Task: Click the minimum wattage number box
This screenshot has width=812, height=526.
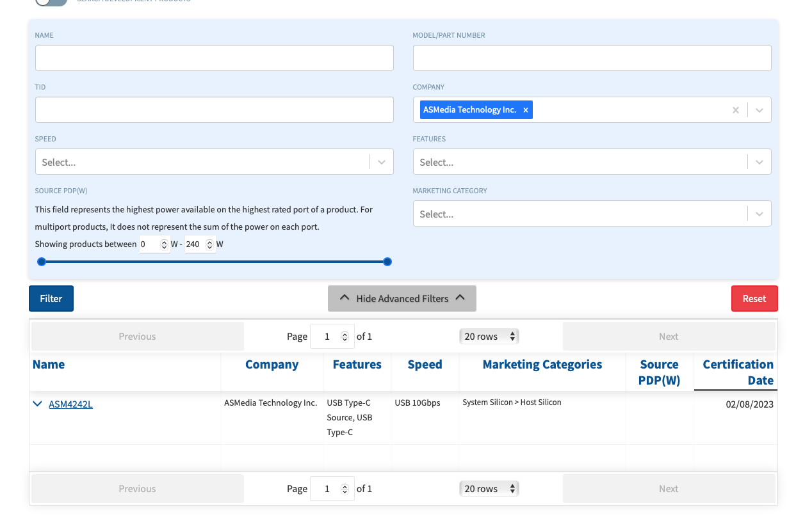Action: click(x=155, y=244)
